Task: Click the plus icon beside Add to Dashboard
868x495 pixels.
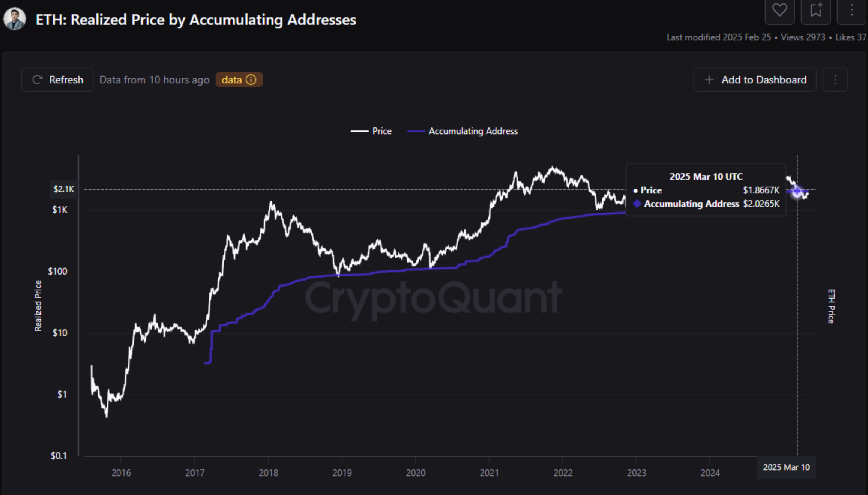Action: [x=709, y=79]
